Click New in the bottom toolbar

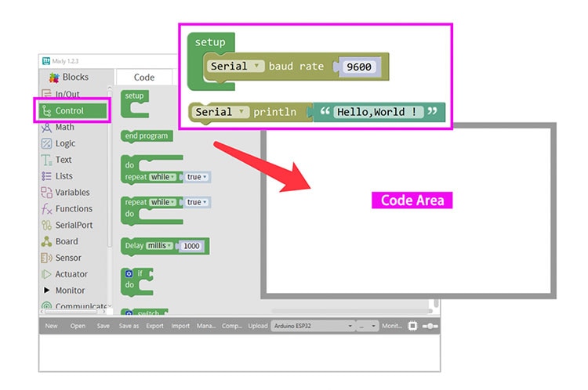click(52, 326)
